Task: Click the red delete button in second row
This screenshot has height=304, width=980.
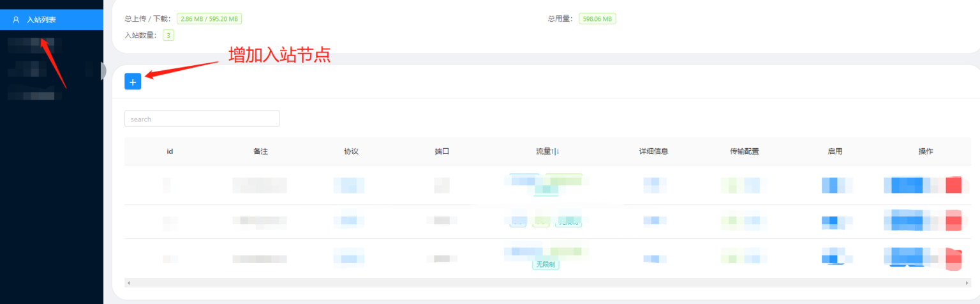Action: 953,221
